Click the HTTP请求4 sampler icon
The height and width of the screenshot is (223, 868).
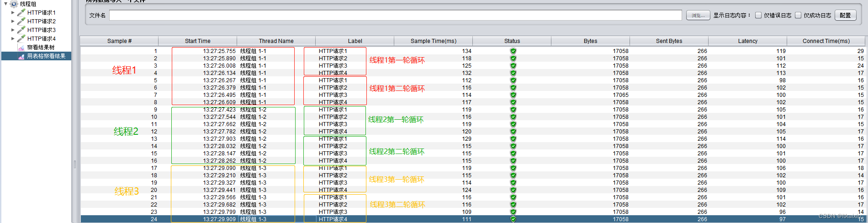(x=21, y=38)
